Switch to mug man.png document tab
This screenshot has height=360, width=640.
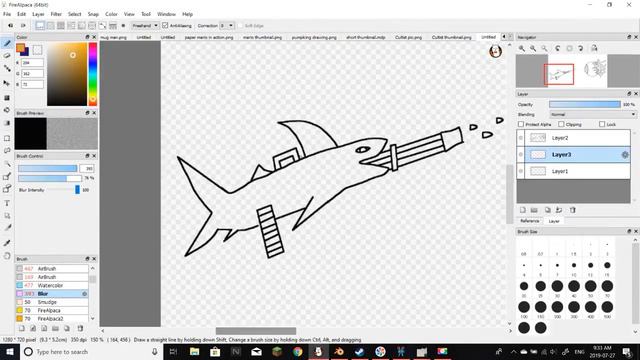coord(114,37)
